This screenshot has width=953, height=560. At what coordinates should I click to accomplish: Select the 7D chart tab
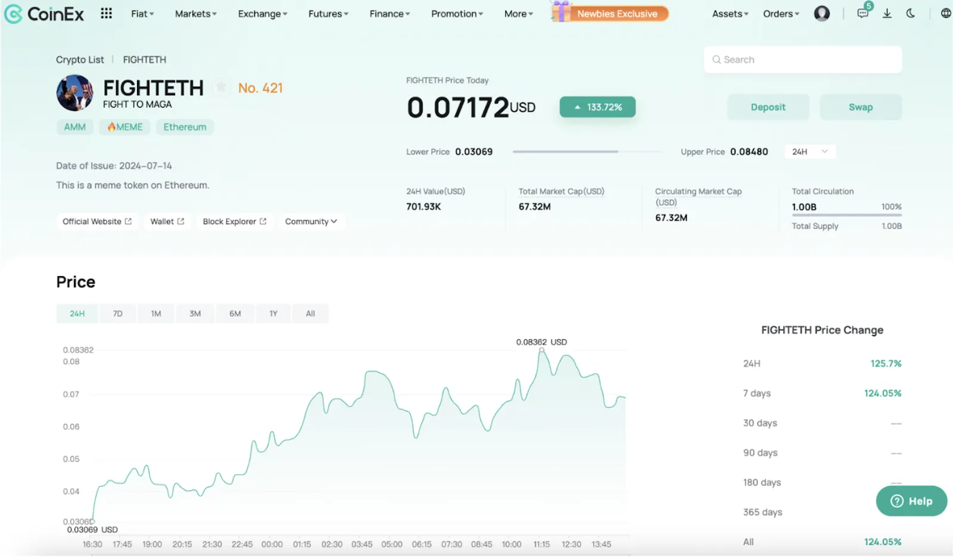pos(117,314)
